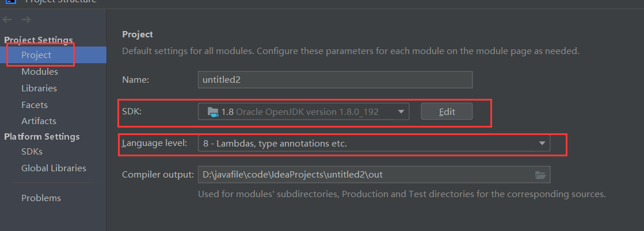
Task: Click the back navigation arrow
Action: click(7, 20)
